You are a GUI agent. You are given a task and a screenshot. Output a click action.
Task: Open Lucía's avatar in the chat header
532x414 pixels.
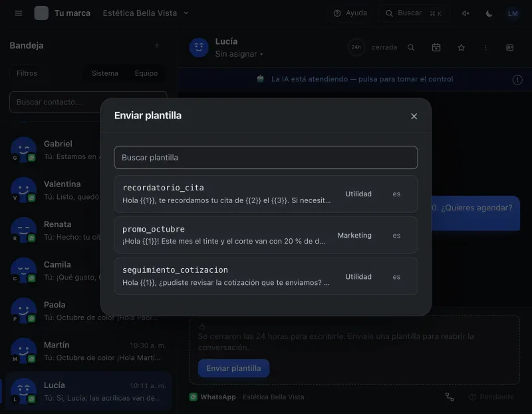point(199,47)
